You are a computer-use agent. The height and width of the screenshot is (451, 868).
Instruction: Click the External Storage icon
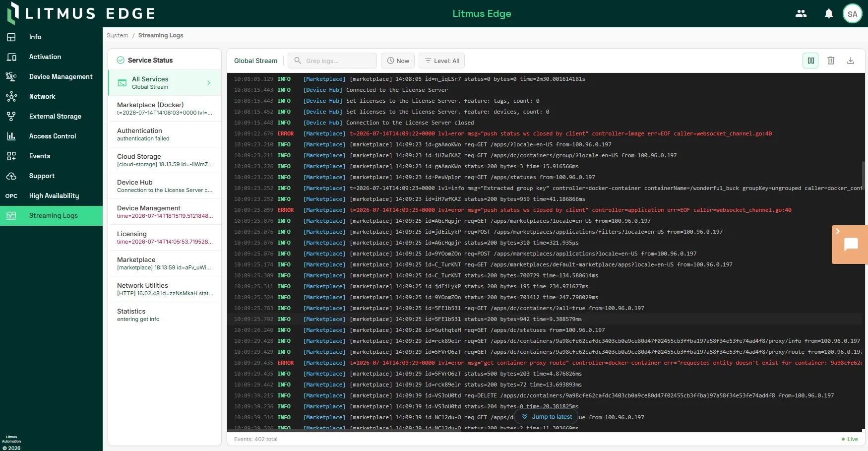[x=11, y=117]
